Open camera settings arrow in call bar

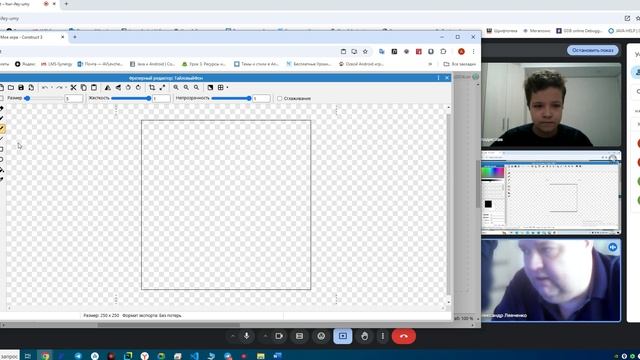(x=265, y=336)
